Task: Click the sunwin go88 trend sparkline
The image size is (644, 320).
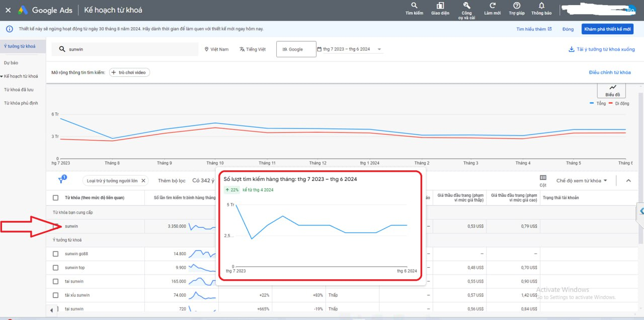Action: pyautogui.click(x=202, y=254)
